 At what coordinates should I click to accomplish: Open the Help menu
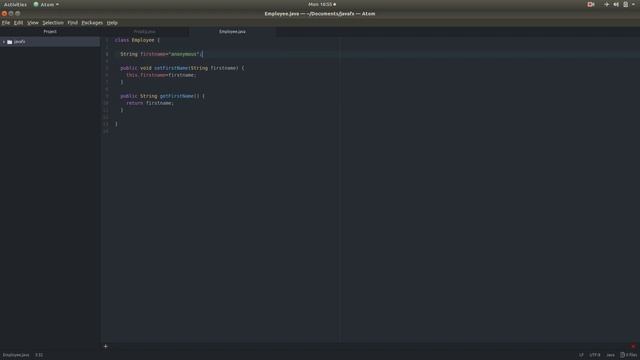click(112, 23)
